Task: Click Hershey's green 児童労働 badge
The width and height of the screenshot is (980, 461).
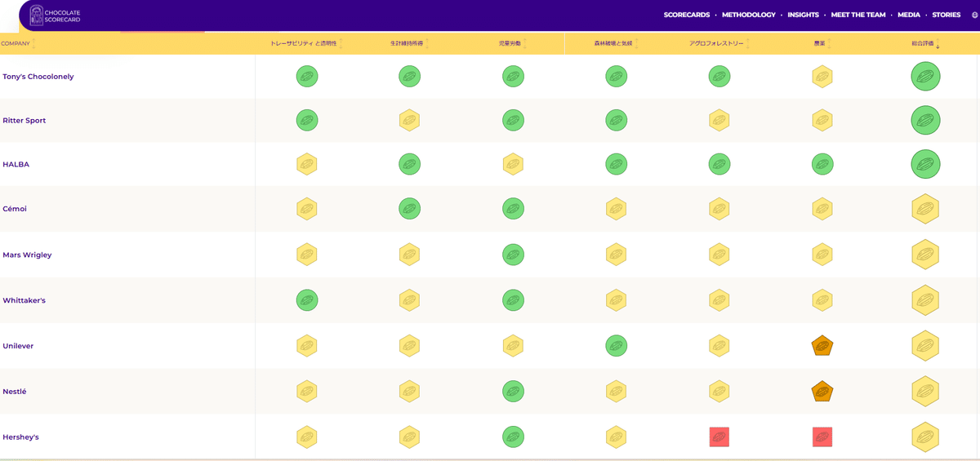Action: click(513, 437)
